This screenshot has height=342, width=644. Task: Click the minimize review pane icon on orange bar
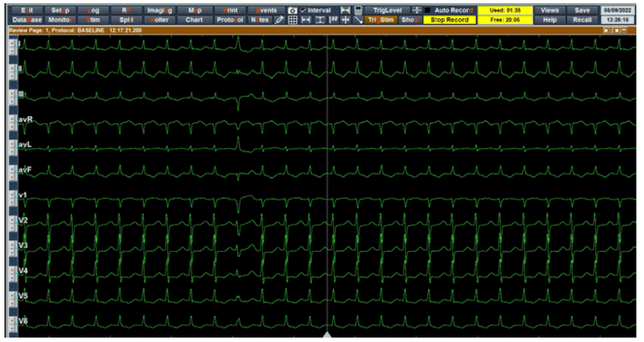624,30
